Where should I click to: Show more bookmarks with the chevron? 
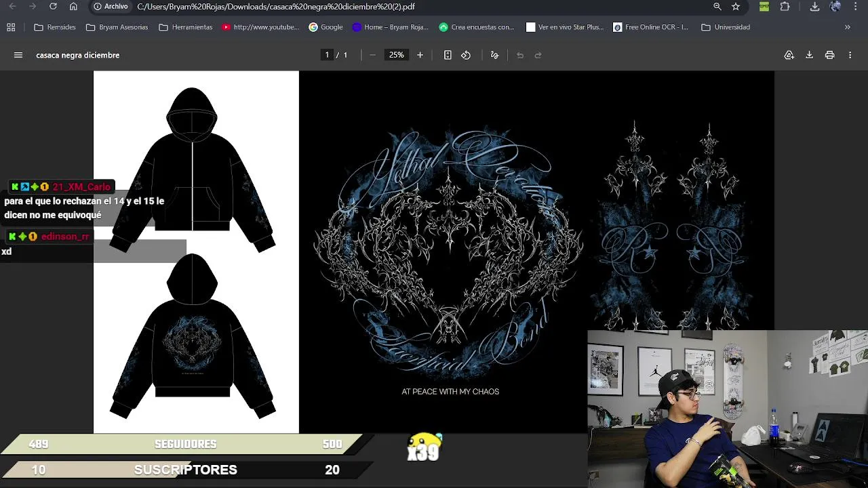[x=847, y=27]
